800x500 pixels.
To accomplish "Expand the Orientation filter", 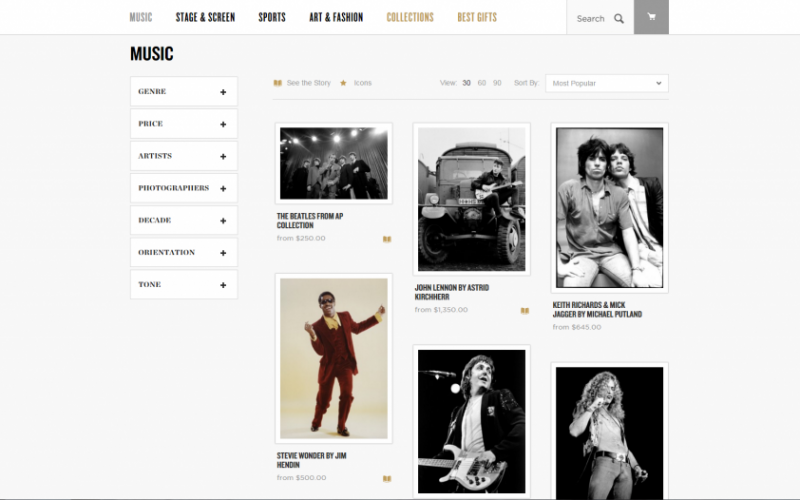I will click(184, 253).
